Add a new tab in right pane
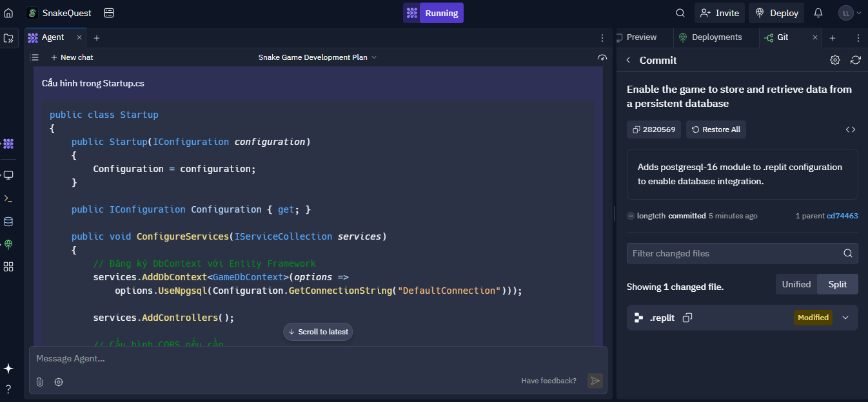This screenshot has height=402, width=868. click(x=833, y=38)
